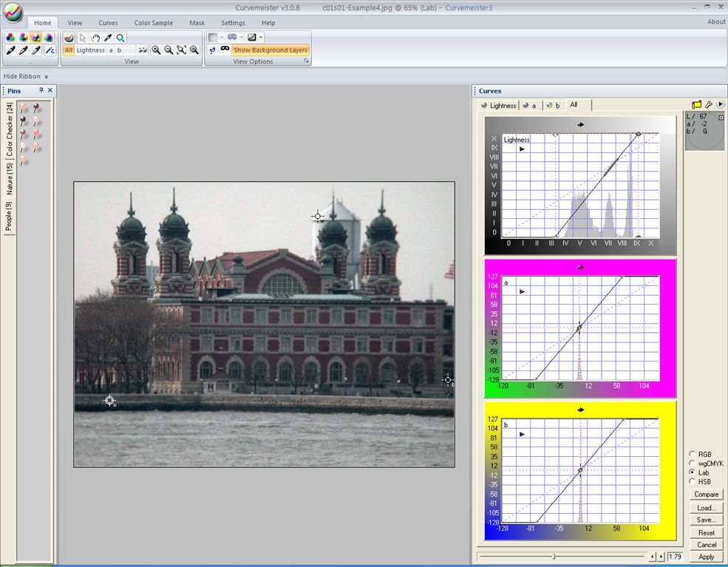Click the 1.79 value field

675,557
